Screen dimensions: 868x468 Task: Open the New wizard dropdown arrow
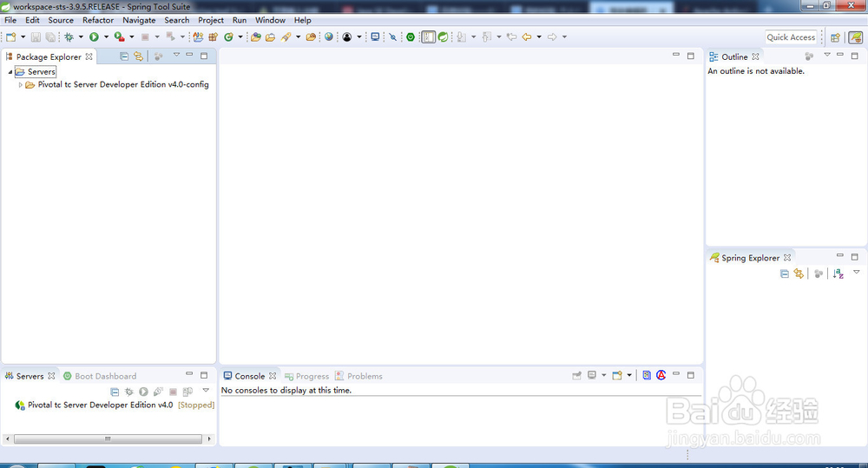[23, 37]
